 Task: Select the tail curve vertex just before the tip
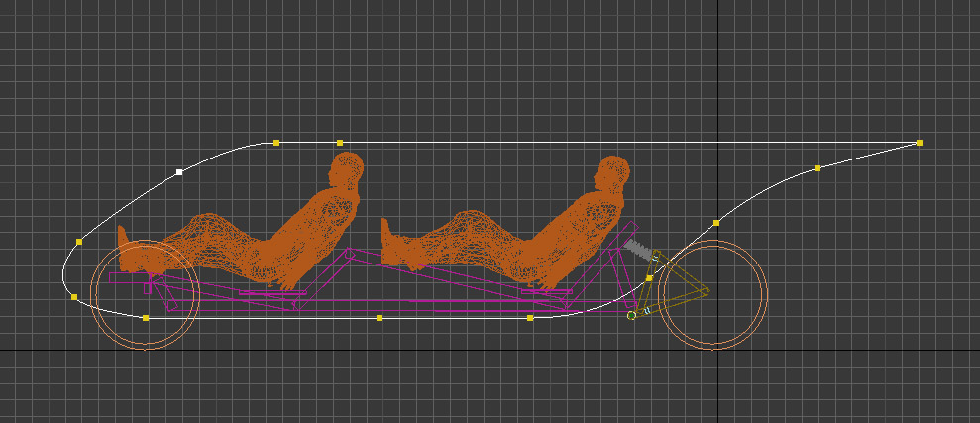coord(817,168)
